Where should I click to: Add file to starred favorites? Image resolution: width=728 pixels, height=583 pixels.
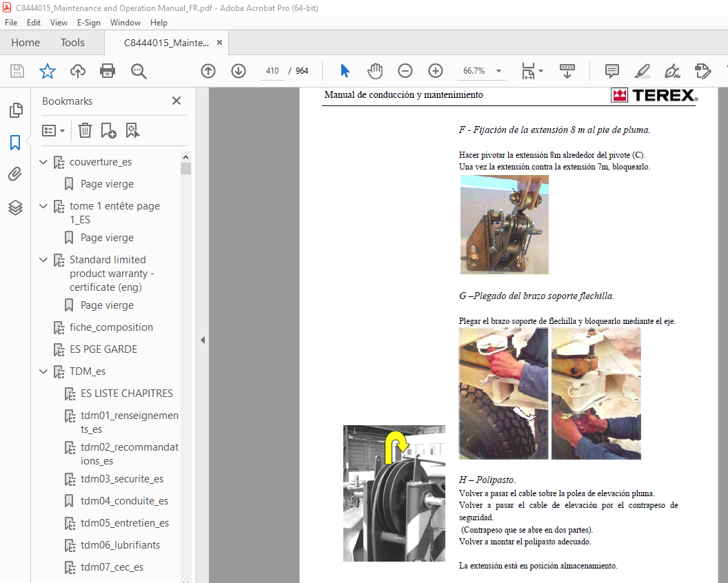tap(48, 71)
